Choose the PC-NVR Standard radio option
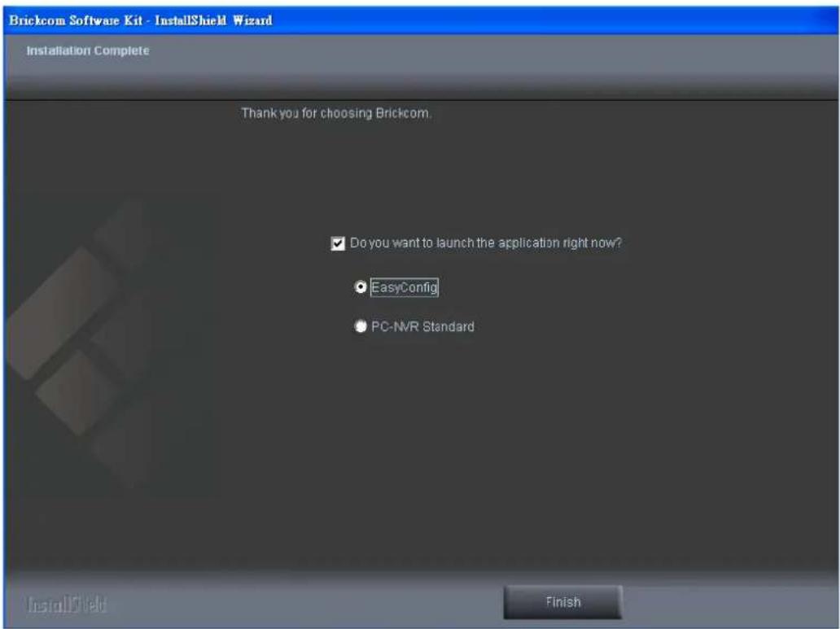This screenshot has height=629, width=840. 361,326
